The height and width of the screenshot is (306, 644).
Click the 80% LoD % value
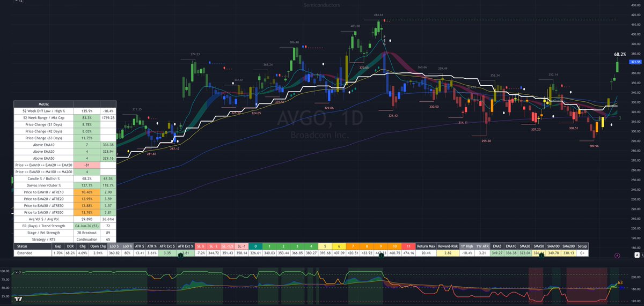click(x=127, y=252)
